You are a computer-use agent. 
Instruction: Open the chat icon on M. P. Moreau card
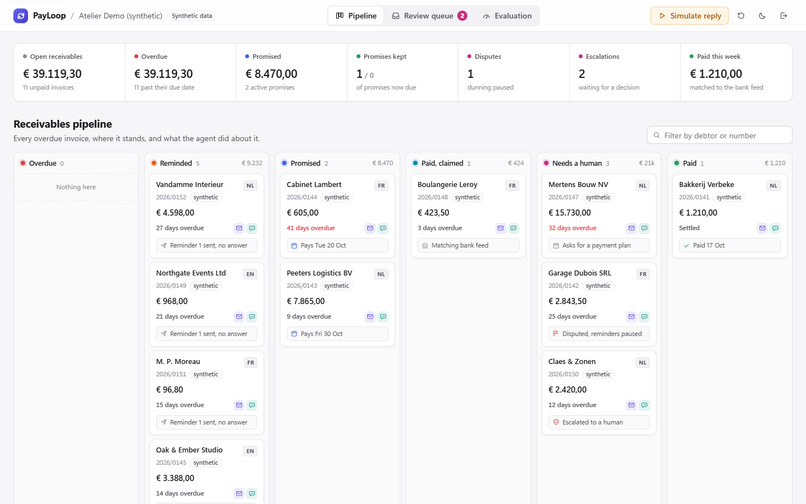252,405
